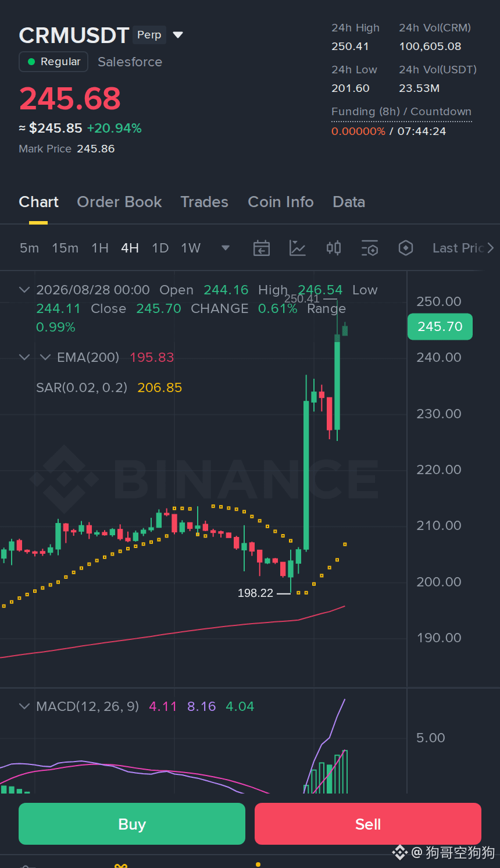Tap the Buy button
Image resolution: width=500 pixels, height=868 pixels.
coord(132,824)
